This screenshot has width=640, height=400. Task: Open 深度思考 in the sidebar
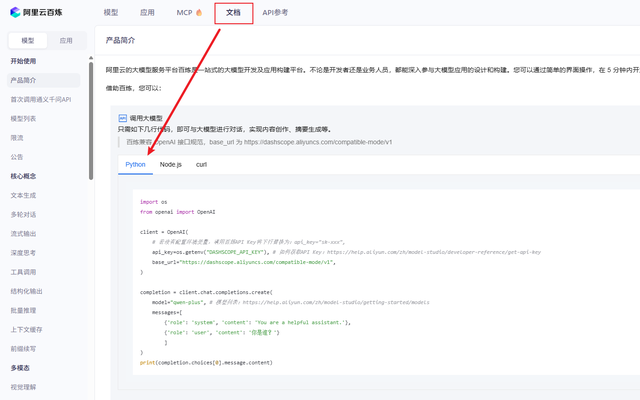point(23,253)
